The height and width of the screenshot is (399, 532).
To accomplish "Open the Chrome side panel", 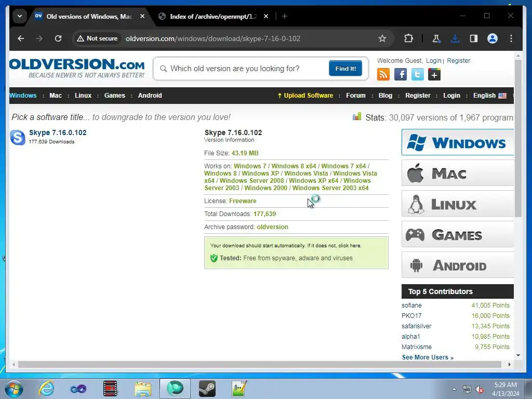I will (474, 38).
